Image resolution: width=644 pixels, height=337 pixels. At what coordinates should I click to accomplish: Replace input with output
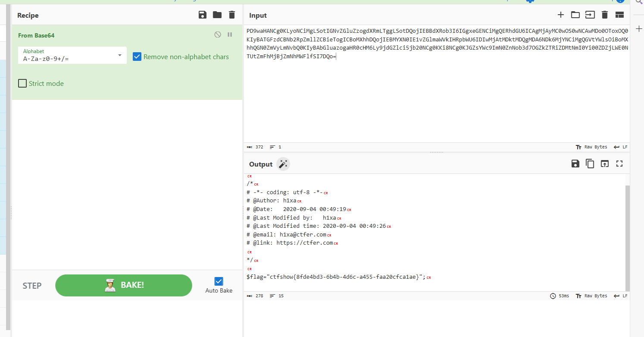click(605, 164)
